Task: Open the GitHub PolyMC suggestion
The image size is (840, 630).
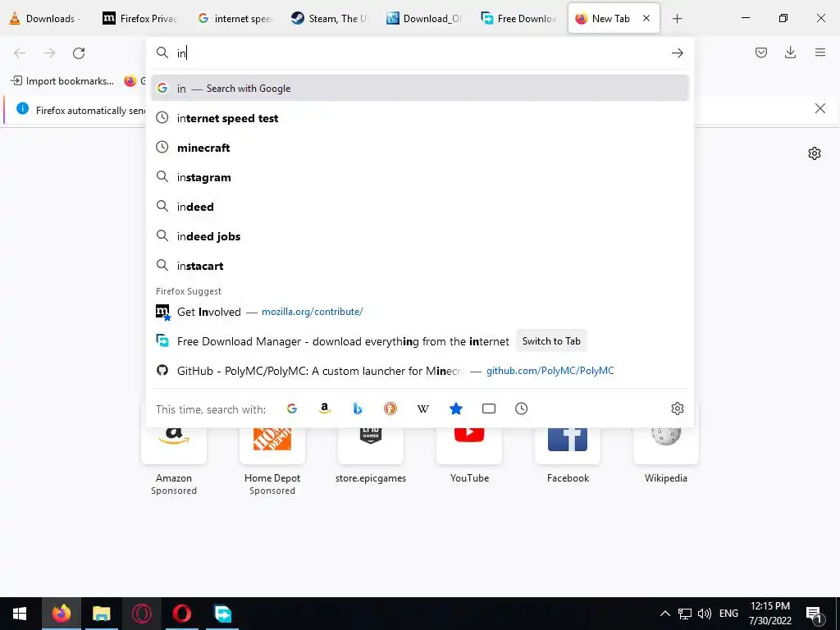Action: [x=419, y=371]
